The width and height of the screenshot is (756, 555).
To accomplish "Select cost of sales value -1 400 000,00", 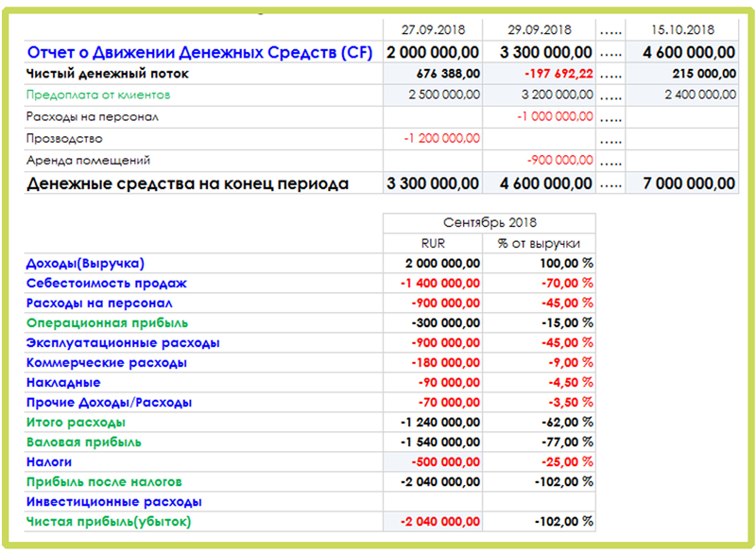I will coord(433,283).
